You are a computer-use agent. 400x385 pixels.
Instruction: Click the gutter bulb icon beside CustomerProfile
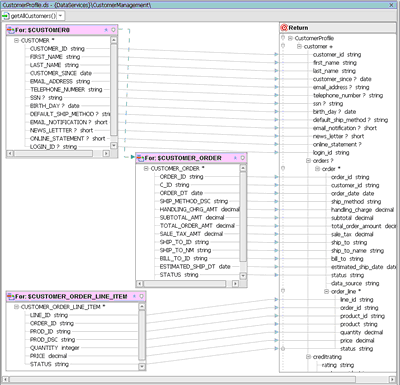coord(283,38)
